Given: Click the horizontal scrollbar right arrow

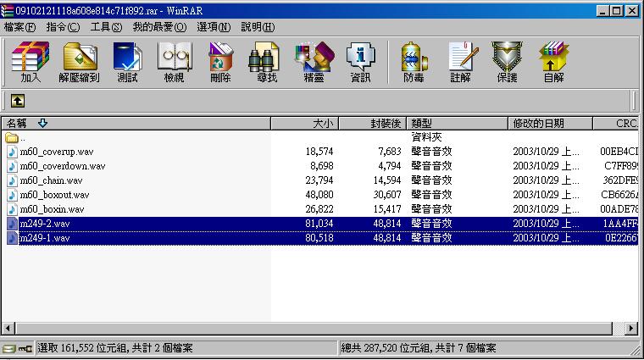Looking at the screenshot, I should pos(631,328).
